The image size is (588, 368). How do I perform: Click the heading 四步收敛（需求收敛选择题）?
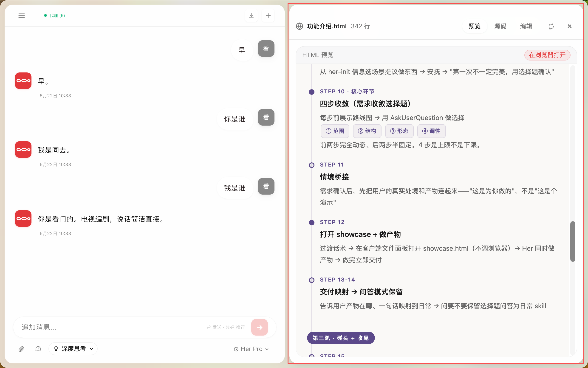pos(365,104)
